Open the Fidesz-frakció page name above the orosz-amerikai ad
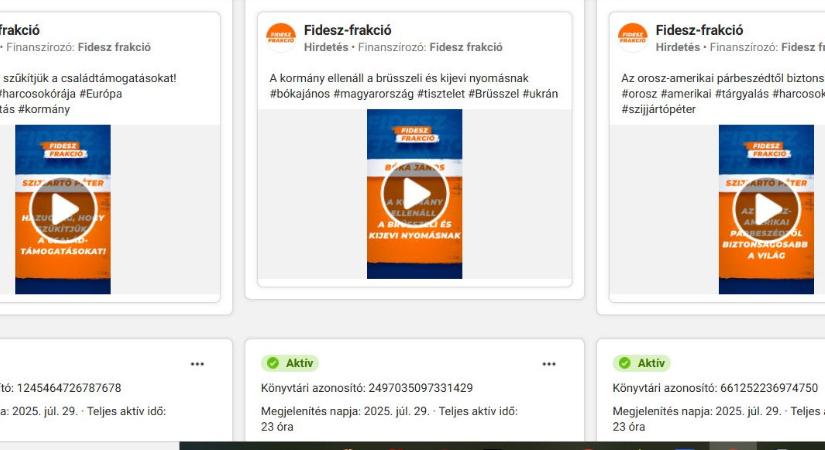Viewport: 825px width, 450px height. [699, 30]
